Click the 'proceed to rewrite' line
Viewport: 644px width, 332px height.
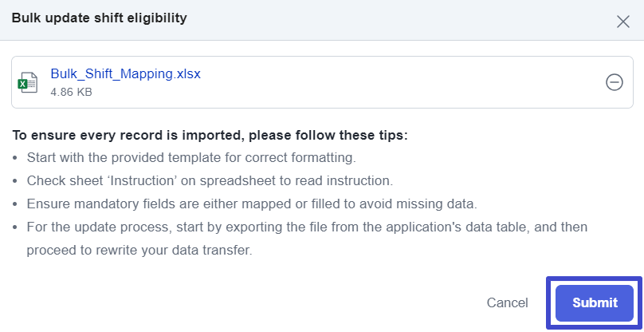click(x=139, y=250)
